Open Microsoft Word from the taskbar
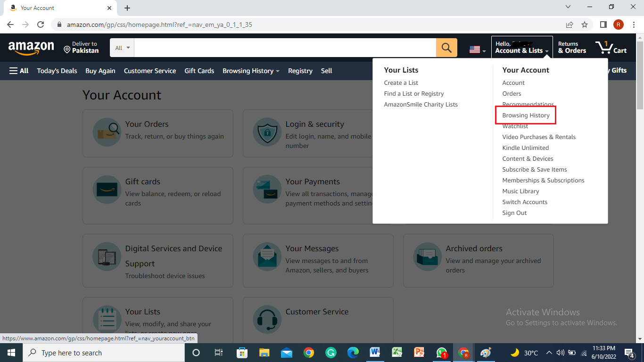The width and height of the screenshot is (644, 362). pos(375,353)
